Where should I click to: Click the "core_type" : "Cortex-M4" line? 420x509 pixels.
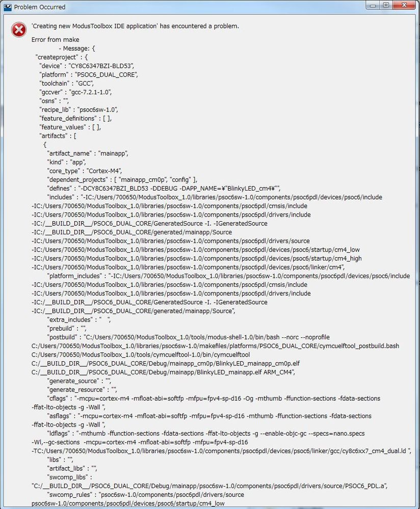(x=85, y=171)
